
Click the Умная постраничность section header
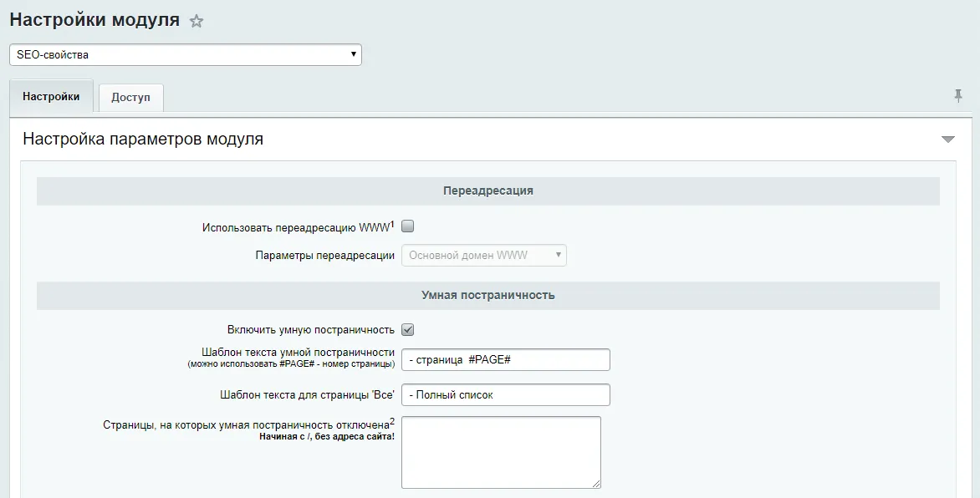coord(487,296)
